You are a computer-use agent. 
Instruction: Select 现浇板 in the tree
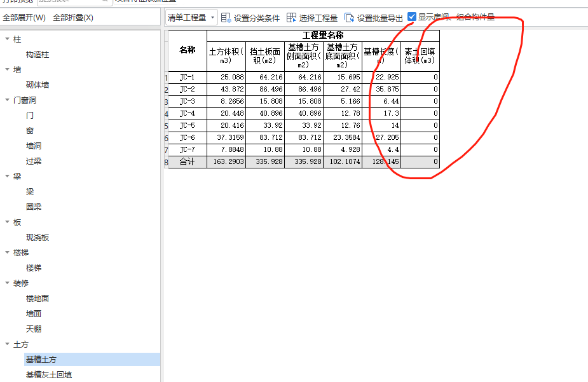(38, 238)
